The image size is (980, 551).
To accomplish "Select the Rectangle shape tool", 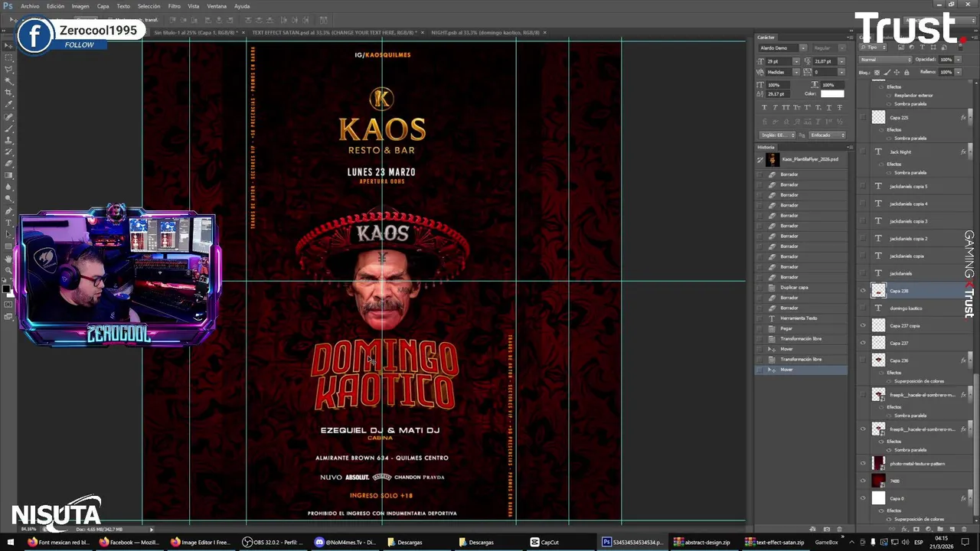I will (8, 246).
